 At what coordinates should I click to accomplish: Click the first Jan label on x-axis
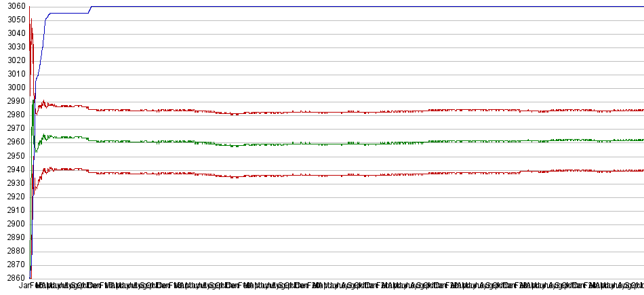(24, 286)
